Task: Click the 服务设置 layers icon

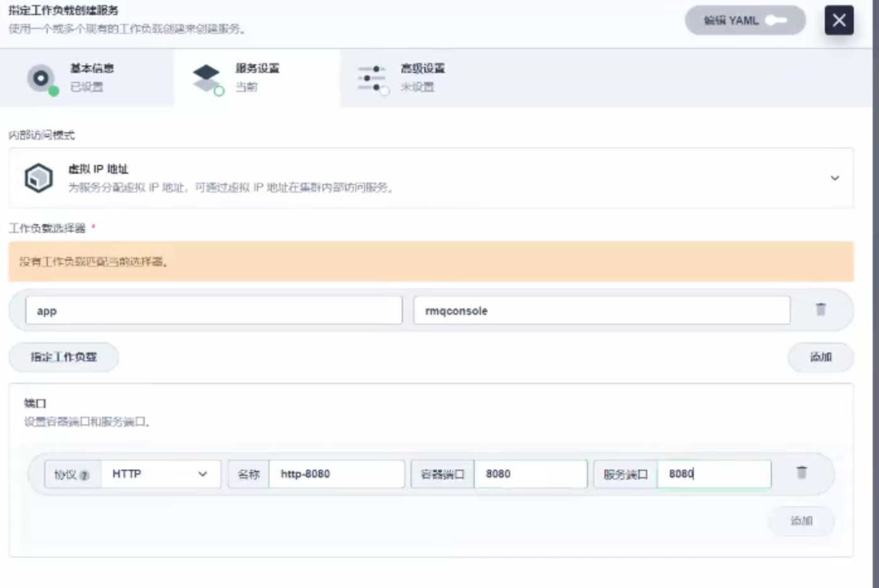Action: [207, 79]
